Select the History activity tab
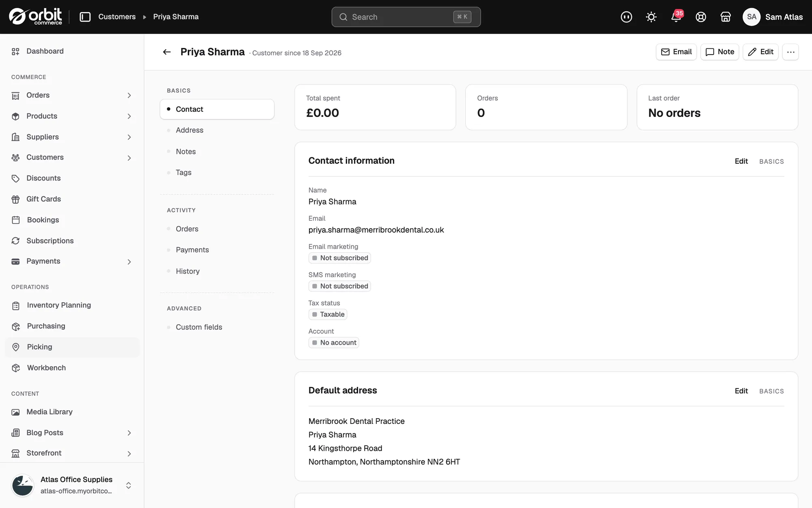This screenshot has width=812, height=508. [217, 271]
